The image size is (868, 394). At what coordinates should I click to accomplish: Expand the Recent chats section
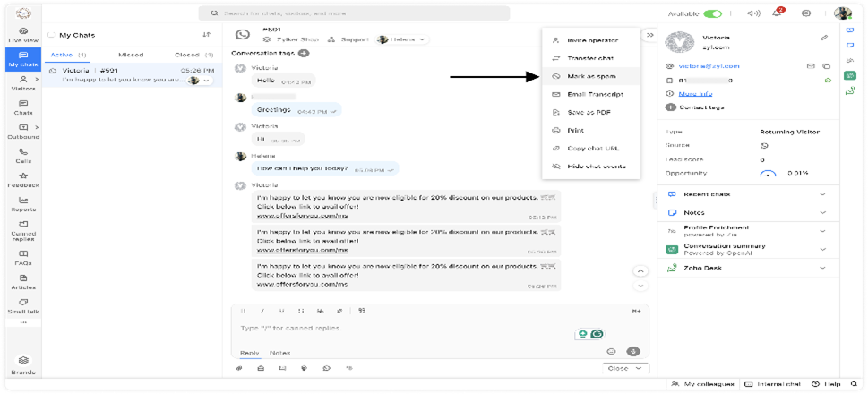[822, 194]
